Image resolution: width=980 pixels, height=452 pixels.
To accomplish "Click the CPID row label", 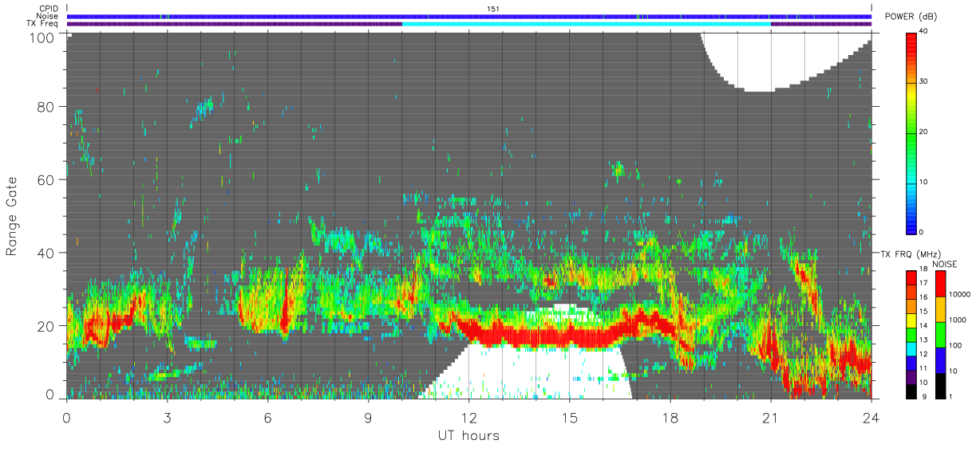I will pyautogui.click(x=48, y=9).
